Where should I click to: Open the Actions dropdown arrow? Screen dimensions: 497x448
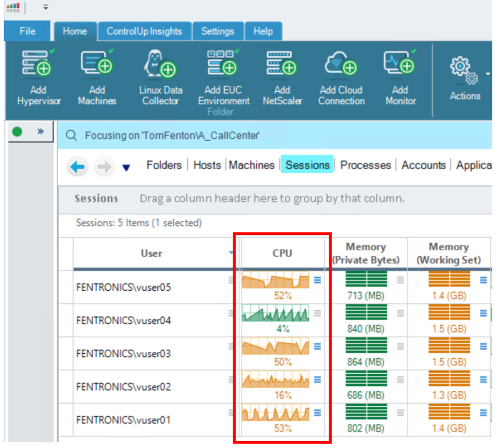pos(488,74)
